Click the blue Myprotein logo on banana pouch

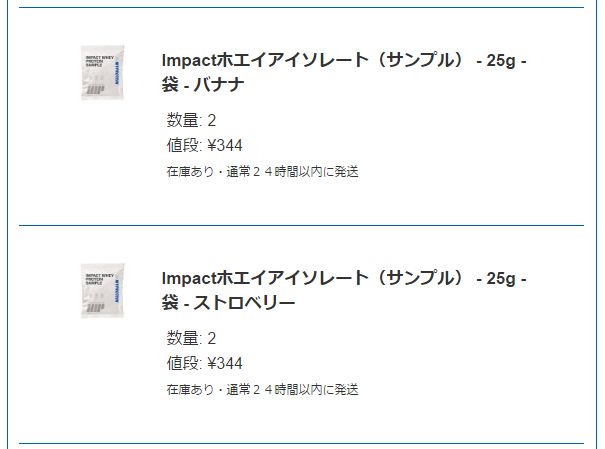117,73
